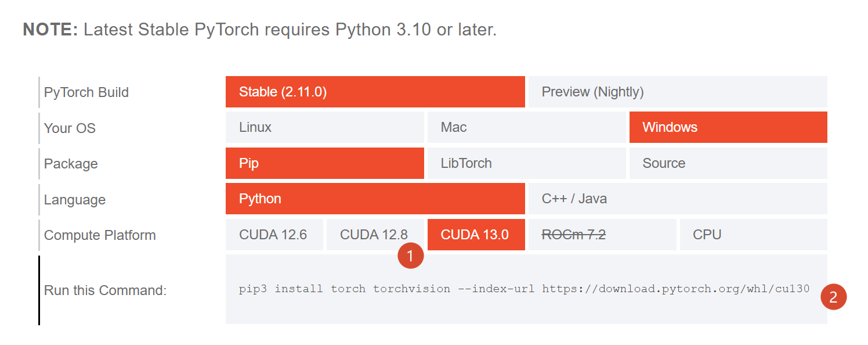This screenshot has height=345, width=868.
Task: Select the CPU compute platform
Action: (753, 235)
